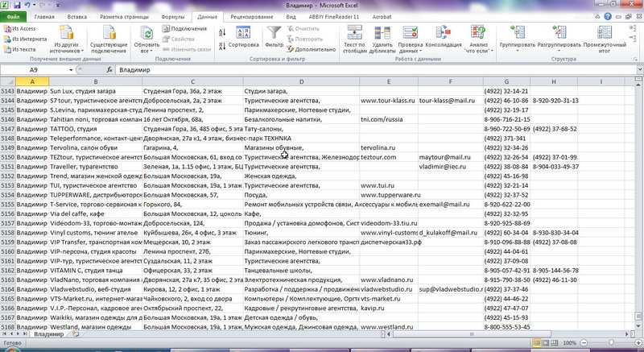Switch to Normal view in status bar
This screenshot has height=352, width=644.
coord(537,342)
